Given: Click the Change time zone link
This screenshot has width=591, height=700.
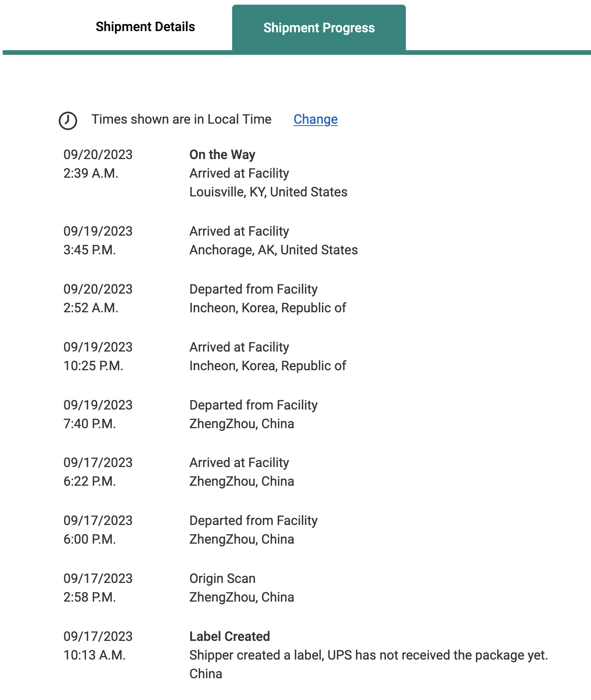Looking at the screenshot, I should point(315,119).
